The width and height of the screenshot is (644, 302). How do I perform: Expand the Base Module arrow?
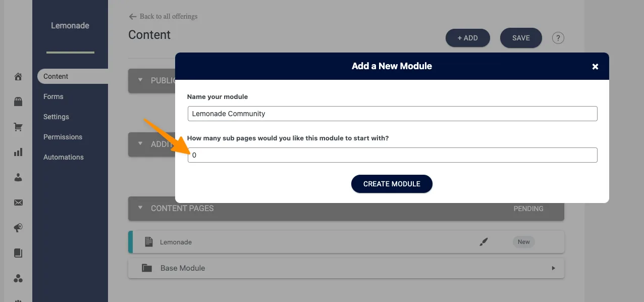pos(553,268)
